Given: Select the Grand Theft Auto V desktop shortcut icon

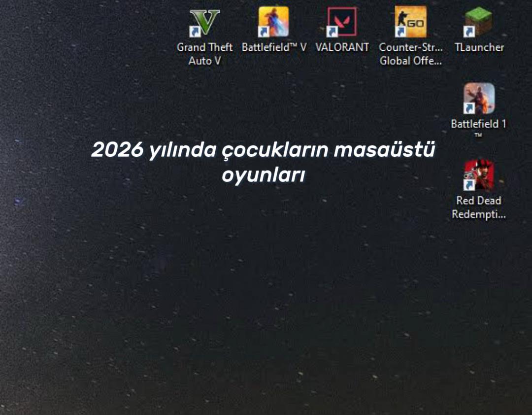Looking at the screenshot, I should (x=204, y=22).
